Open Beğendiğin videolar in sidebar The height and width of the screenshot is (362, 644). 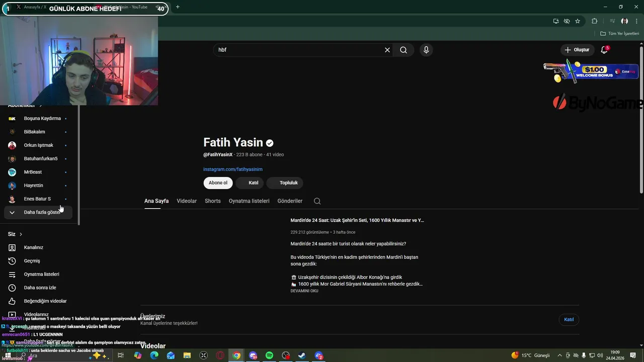tap(39, 301)
